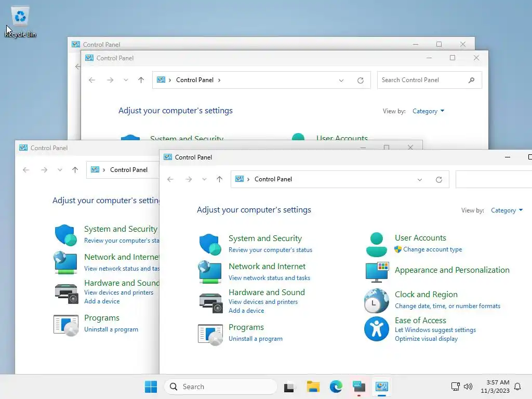The height and width of the screenshot is (399, 532).
Task: Click Add a device in front window
Action: pyautogui.click(x=246, y=311)
